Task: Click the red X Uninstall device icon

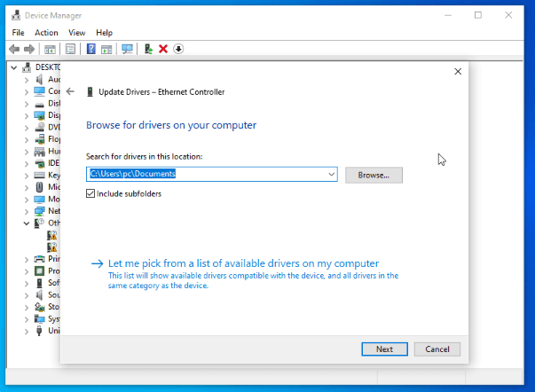Action: (x=163, y=49)
